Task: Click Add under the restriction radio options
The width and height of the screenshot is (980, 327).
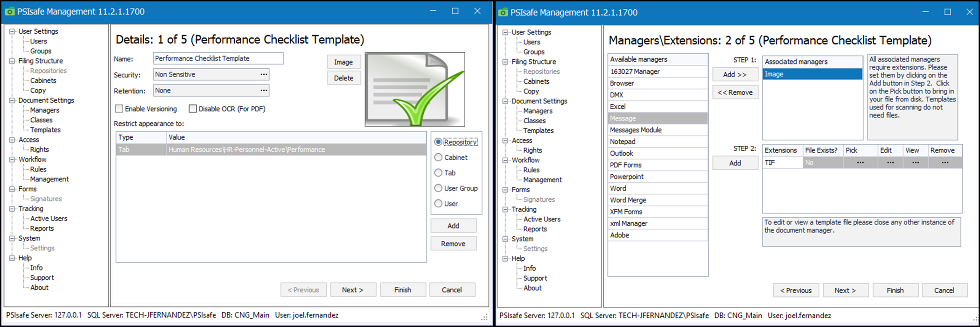Action: [x=454, y=226]
